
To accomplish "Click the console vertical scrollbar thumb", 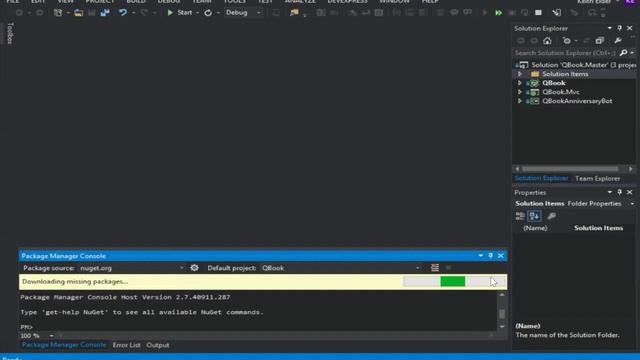I will point(502,313).
